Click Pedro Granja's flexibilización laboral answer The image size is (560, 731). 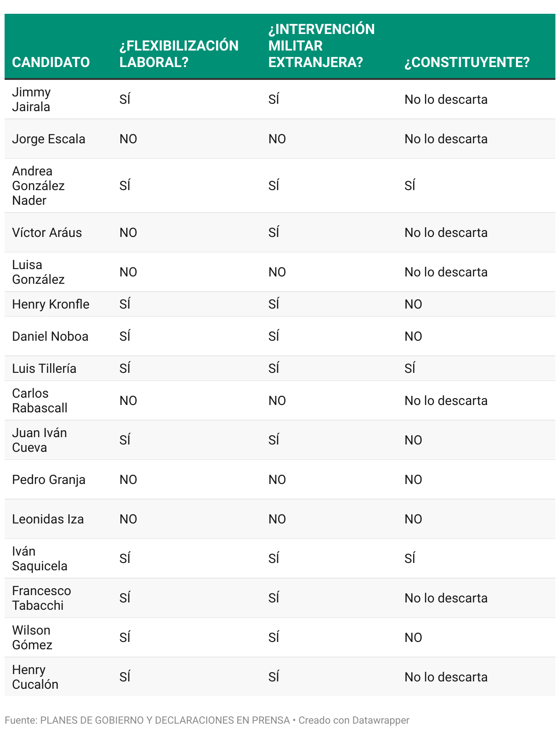pos(128,479)
